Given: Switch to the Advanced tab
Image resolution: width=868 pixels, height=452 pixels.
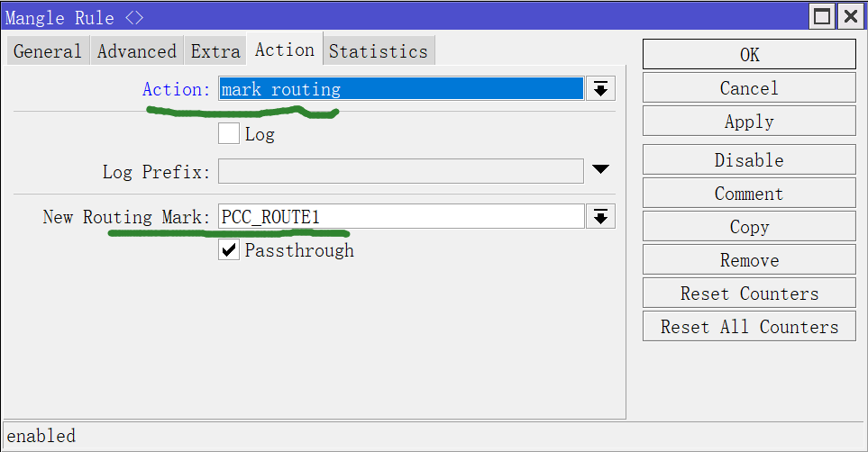Looking at the screenshot, I should [137, 51].
